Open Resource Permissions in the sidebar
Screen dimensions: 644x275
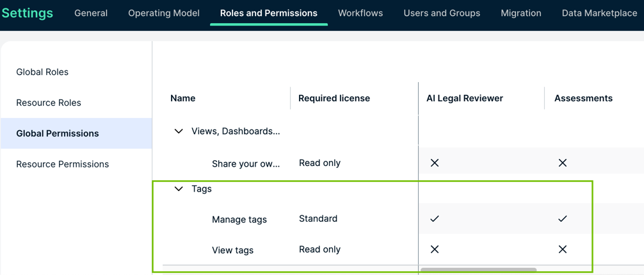(x=62, y=164)
